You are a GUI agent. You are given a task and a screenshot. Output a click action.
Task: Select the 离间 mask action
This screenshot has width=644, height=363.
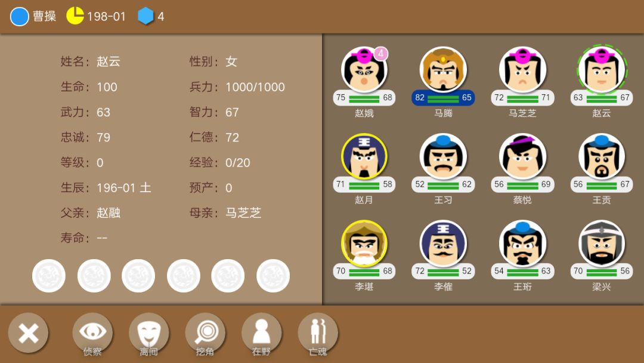(x=148, y=334)
